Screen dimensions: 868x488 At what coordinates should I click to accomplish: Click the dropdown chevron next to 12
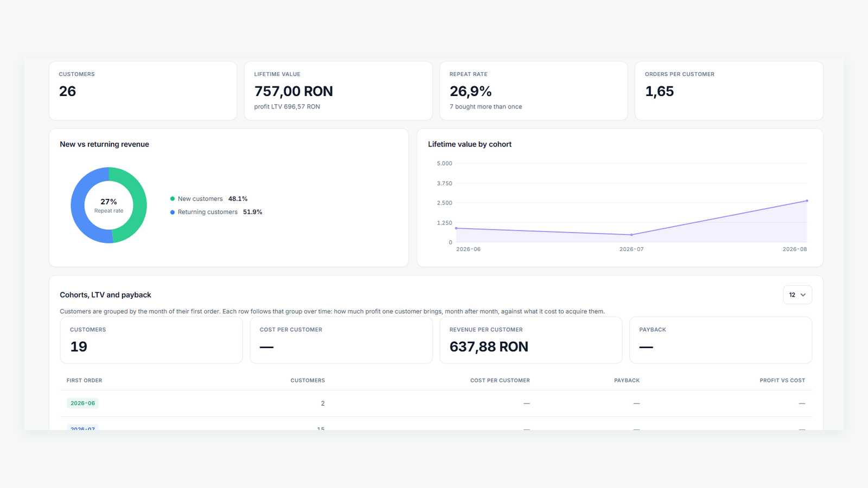(x=803, y=295)
